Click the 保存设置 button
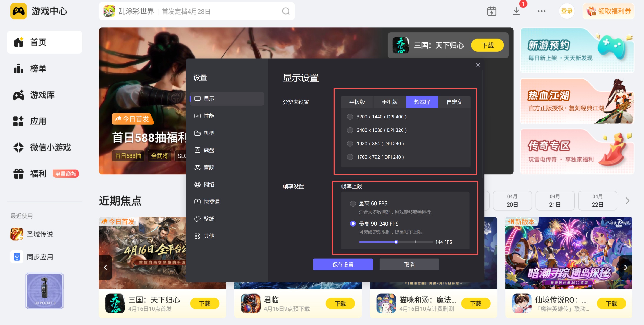This screenshot has width=644, height=325. tap(343, 265)
